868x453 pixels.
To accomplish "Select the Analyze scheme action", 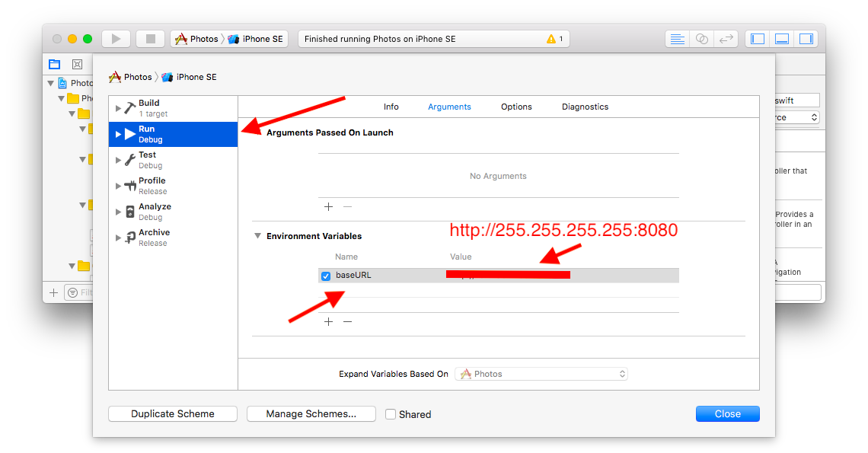I will click(x=174, y=212).
